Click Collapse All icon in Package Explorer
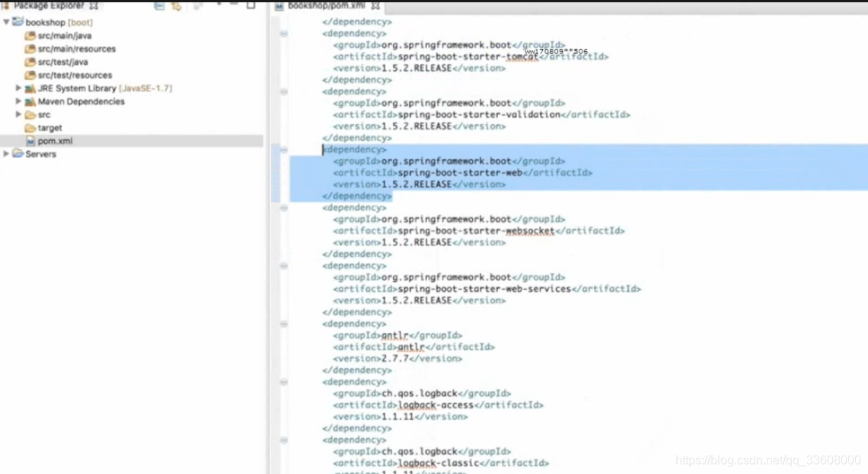Image resolution: width=868 pixels, height=474 pixels. click(159, 6)
